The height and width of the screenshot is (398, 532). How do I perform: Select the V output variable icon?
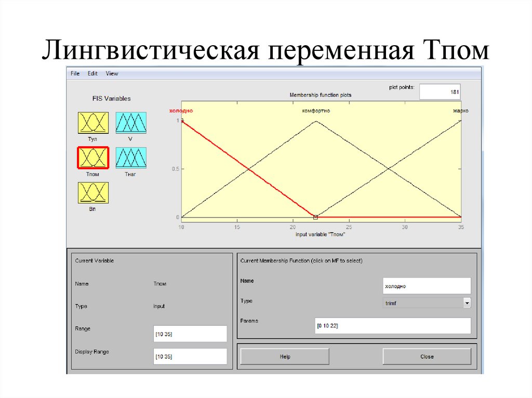click(130, 123)
